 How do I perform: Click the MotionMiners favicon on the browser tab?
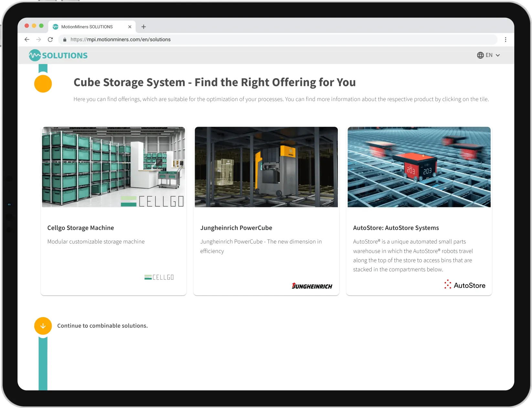55,27
